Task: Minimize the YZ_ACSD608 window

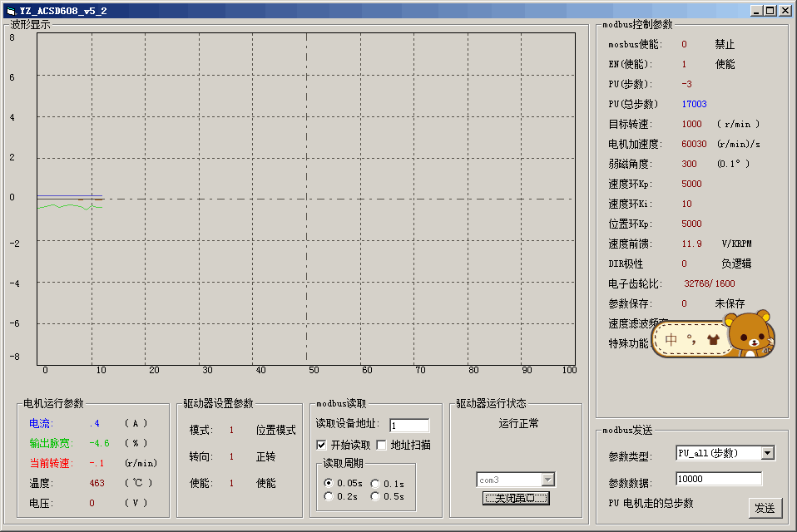Action: [x=755, y=11]
